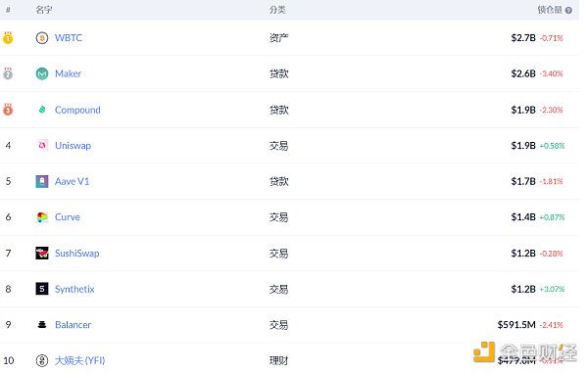
Task: Open the 大姨夫 (YFI) project link
Action: [x=80, y=360]
